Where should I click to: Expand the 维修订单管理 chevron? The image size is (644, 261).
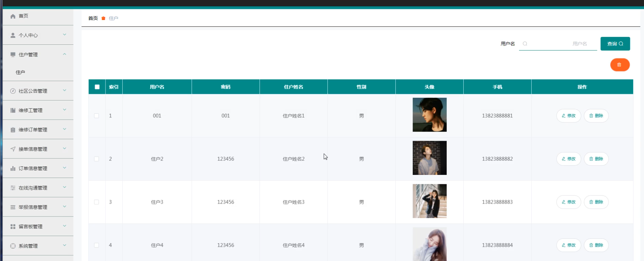(65, 129)
